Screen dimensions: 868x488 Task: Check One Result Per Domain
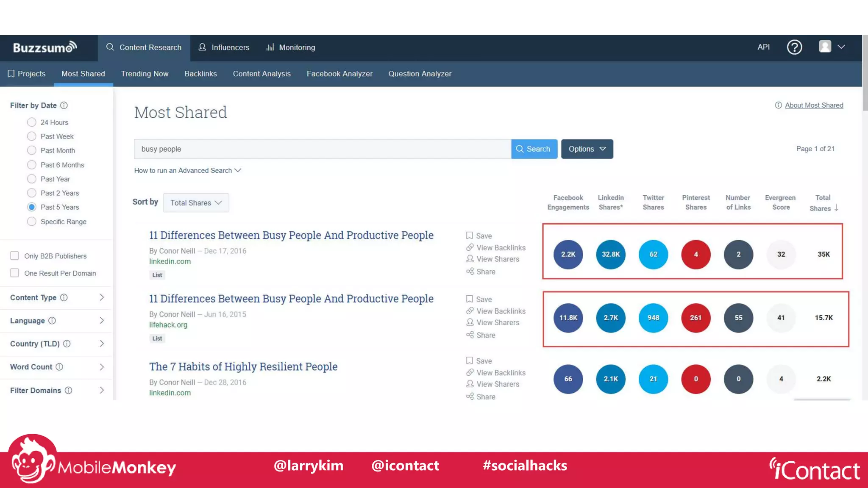coord(15,273)
